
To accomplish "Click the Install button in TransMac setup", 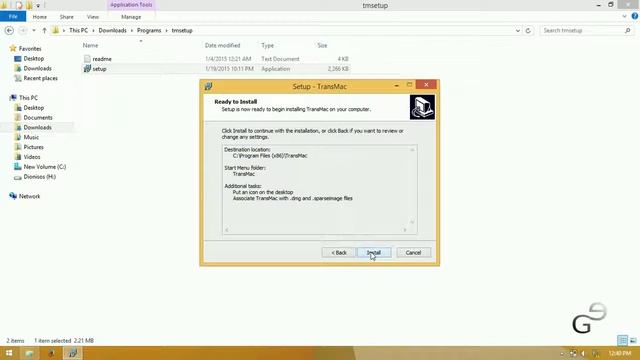I will [x=374, y=253].
